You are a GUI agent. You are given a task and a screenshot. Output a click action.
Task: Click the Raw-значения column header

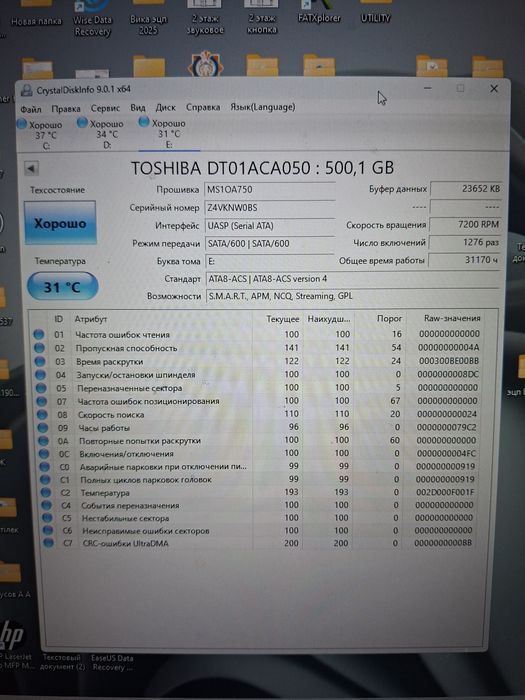[x=452, y=318]
